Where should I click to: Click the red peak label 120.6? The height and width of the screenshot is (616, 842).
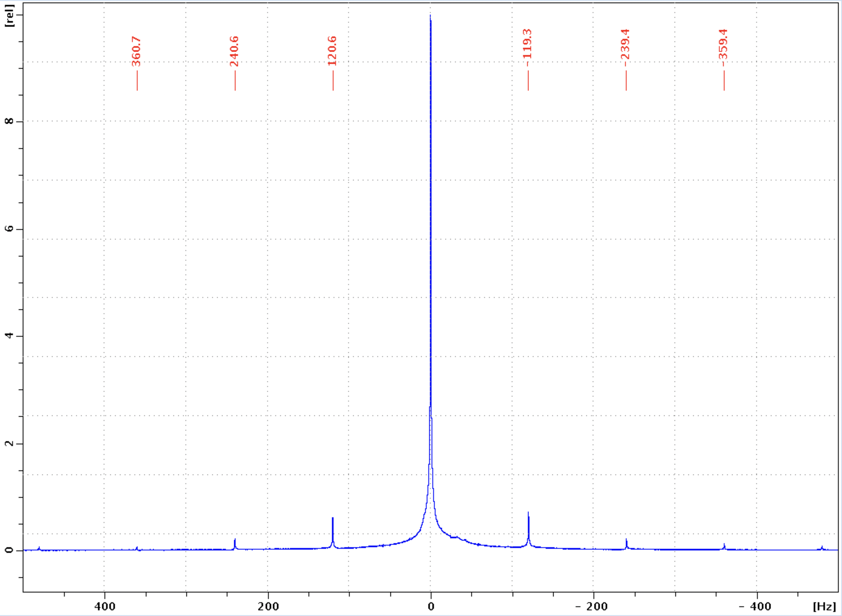tap(332, 51)
